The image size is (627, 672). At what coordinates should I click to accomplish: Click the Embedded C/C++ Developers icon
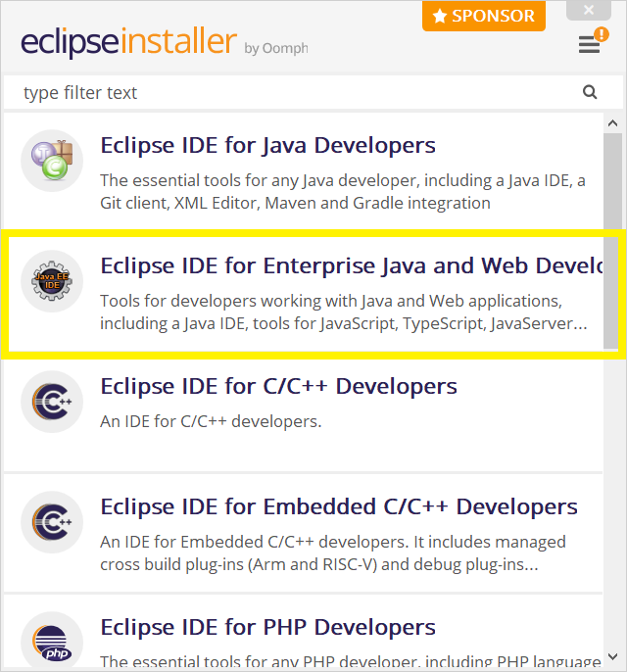(52, 522)
